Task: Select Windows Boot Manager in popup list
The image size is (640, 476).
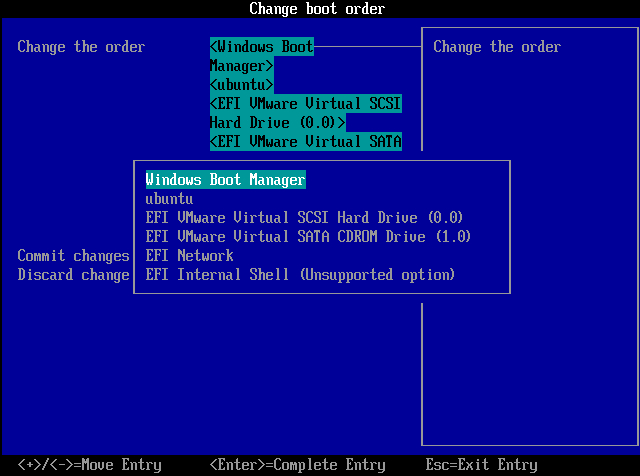Action: 226,180
